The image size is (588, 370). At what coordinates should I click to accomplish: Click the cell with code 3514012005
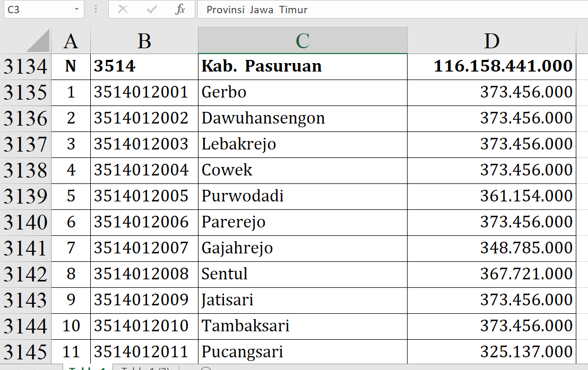coord(144,196)
